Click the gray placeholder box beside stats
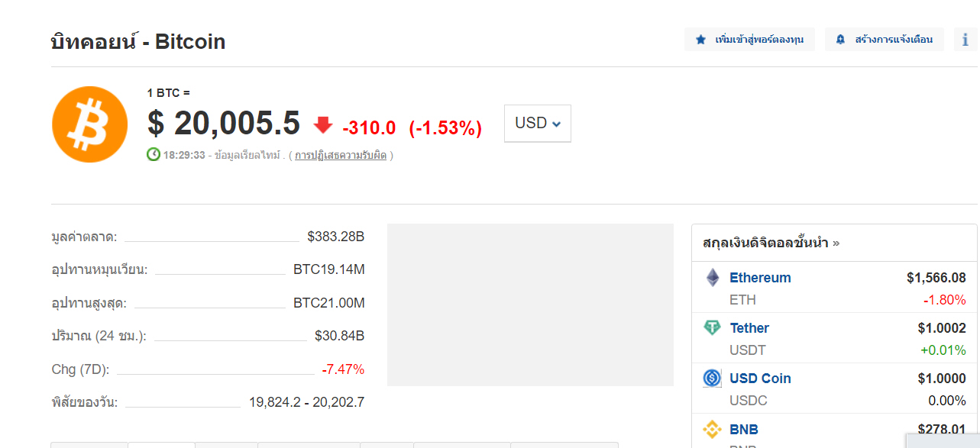Viewport: 980px width, 448px height. (x=530, y=305)
